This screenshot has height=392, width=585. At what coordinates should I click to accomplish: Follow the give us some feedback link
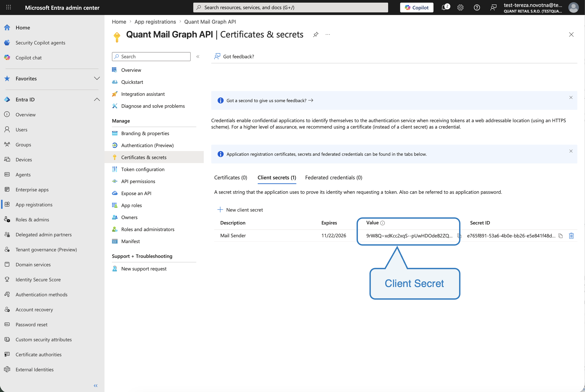(270, 101)
